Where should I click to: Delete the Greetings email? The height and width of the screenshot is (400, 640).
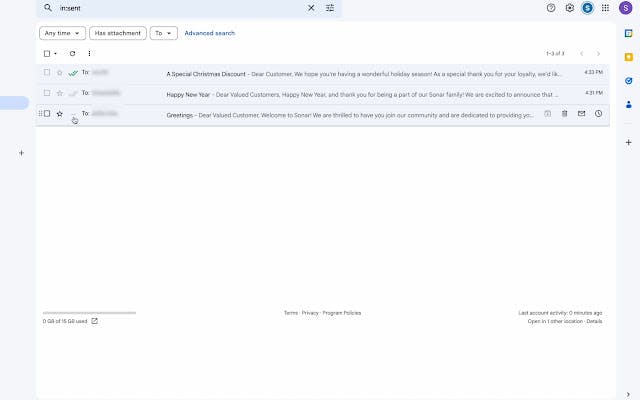(564, 113)
